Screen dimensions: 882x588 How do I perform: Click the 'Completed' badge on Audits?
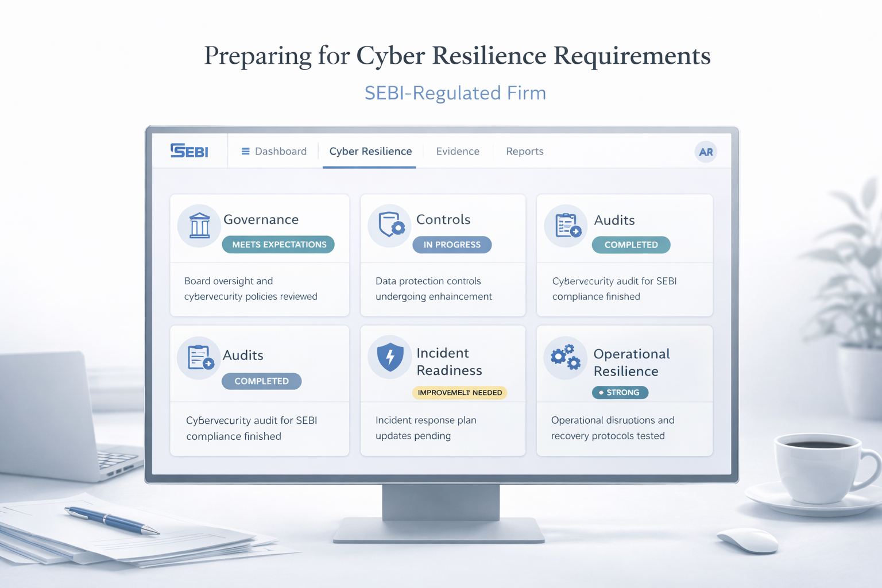631,245
